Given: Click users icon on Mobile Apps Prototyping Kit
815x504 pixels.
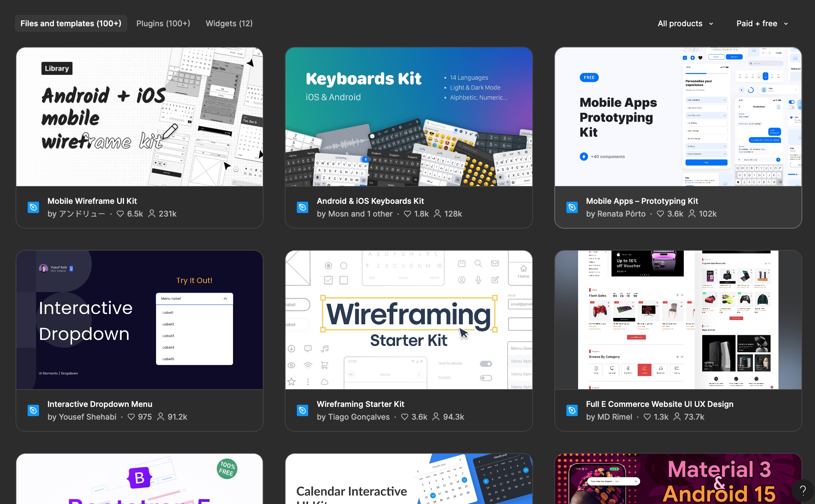Looking at the screenshot, I should point(692,214).
